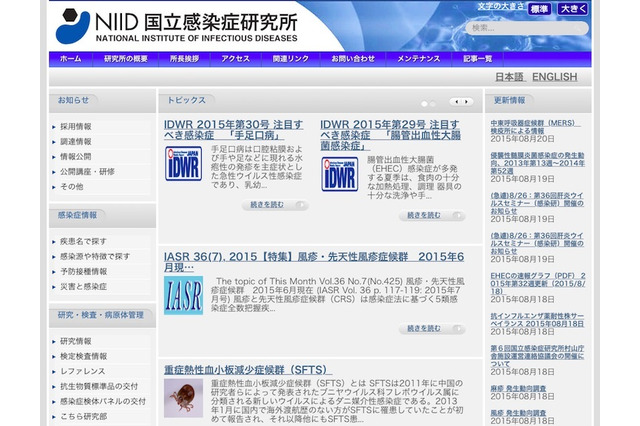Open the アクセス navigation tab

[236, 59]
